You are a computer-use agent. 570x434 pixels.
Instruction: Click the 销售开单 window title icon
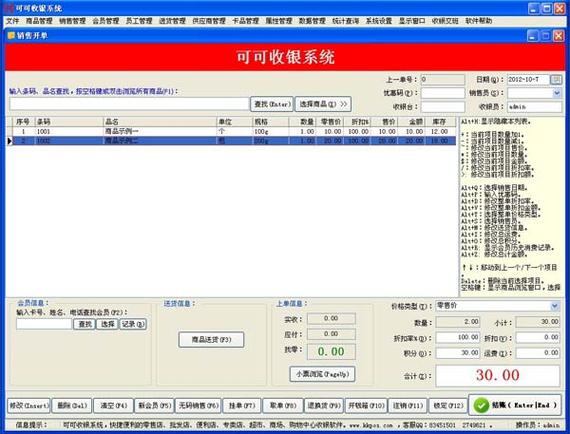(x=11, y=36)
